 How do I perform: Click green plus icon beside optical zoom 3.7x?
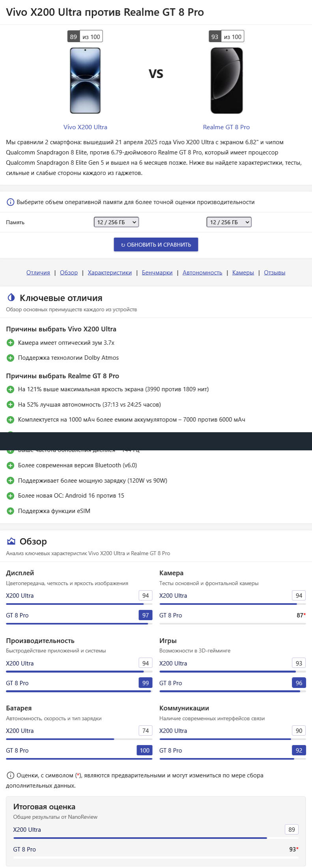click(11, 343)
